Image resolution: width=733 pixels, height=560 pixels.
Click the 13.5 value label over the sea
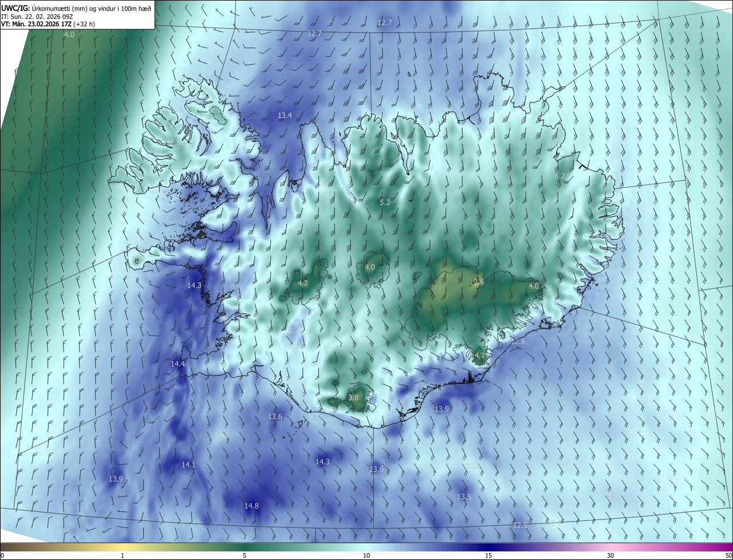click(464, 497)
